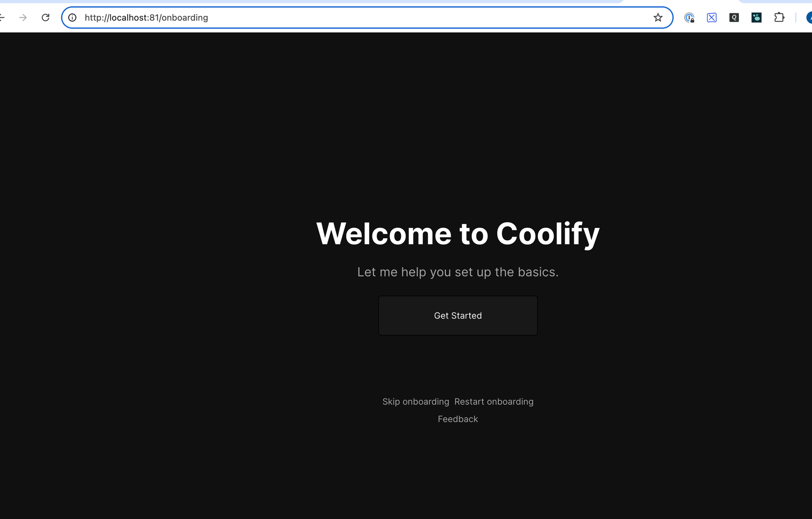View site information icon in address bar
This screenshot has width=812, height=519.
72,17
